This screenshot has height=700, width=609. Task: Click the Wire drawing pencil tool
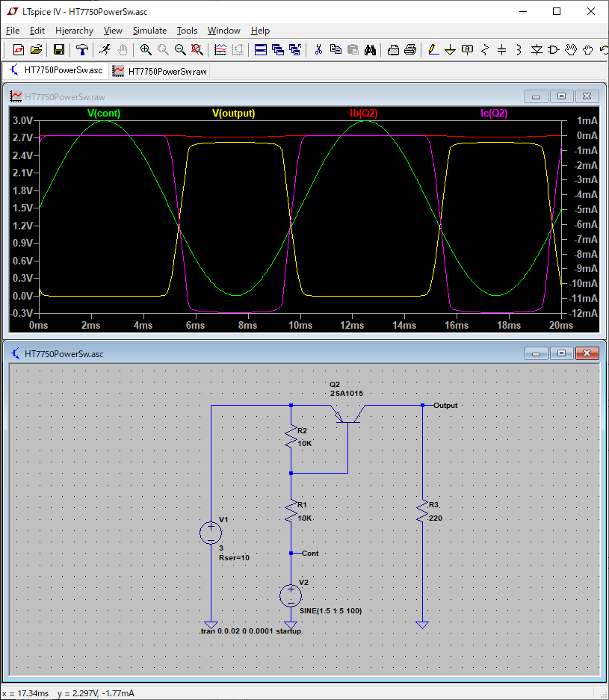coord(433,49)
